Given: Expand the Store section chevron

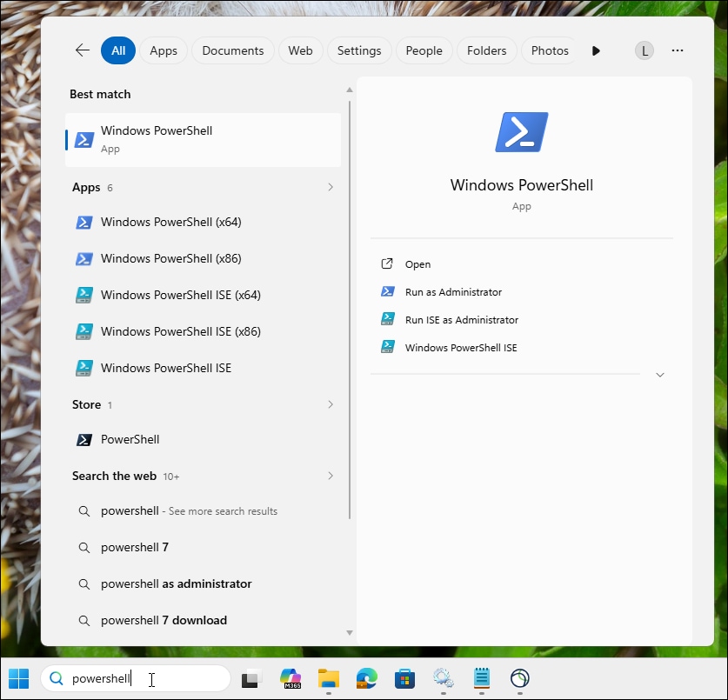Looking at the screenshot, I should click(331, 404).
